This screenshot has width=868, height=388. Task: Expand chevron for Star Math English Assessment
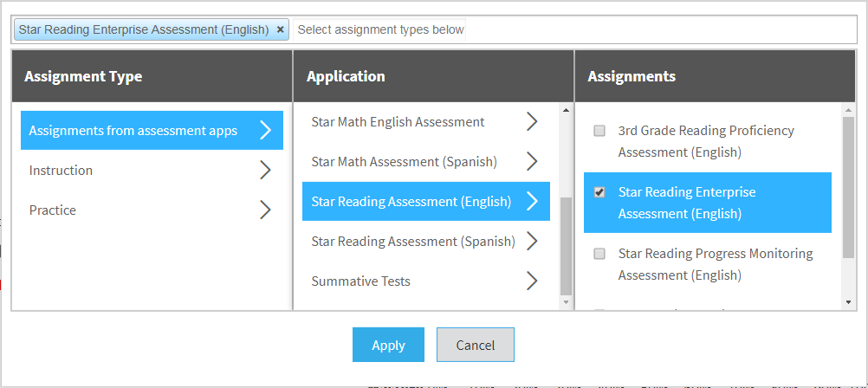tap(532, 122)
